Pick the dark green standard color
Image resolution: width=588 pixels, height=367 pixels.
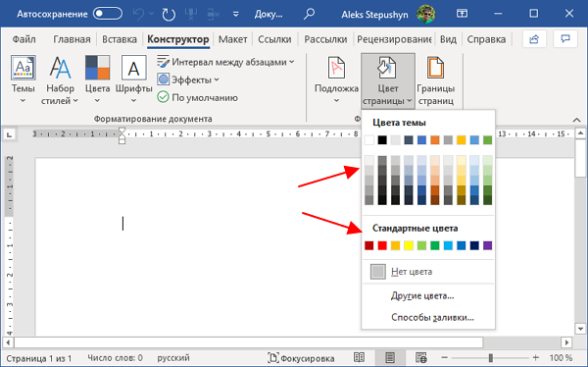(x=435, y=245)
